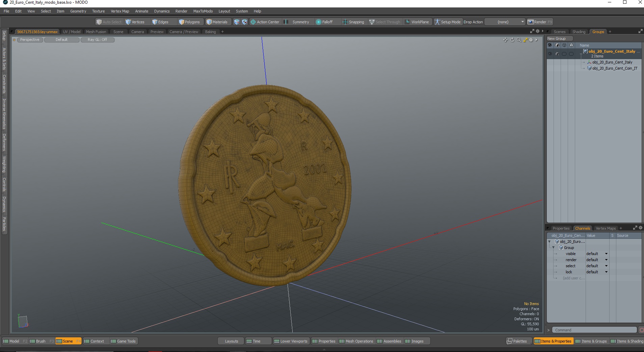Toggle visibility eye for obj_20_Euro_Cent_Italy group
644x352 pixels.
[550, 54]
